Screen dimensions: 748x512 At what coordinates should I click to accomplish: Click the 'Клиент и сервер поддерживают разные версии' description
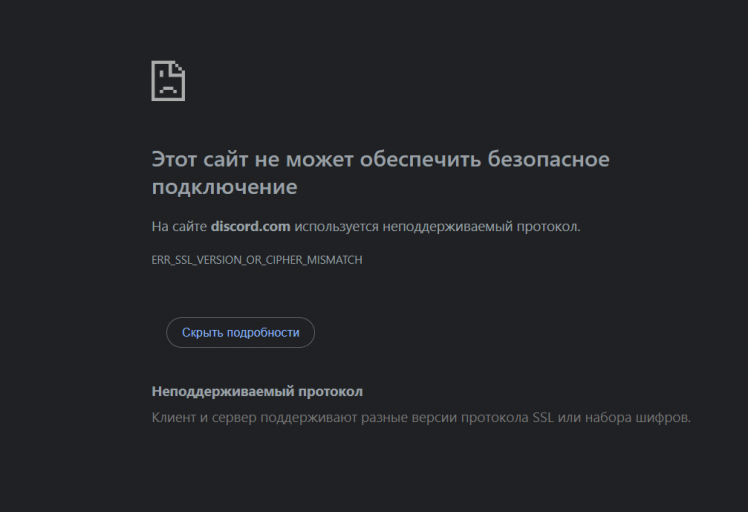point(421,418)
